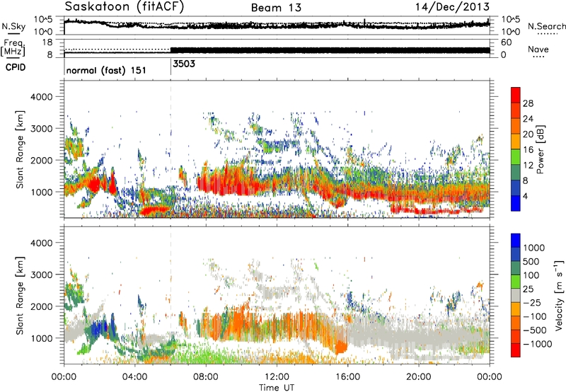The image size is (566, 392).
Task: Click the solid line sample under N.Sky
Action: [x=13, y=34]
